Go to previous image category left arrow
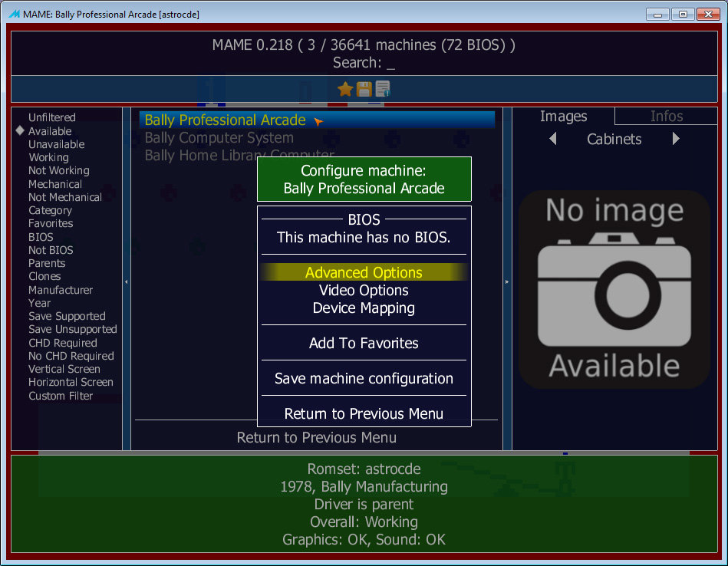This screenshot has width=728, height=566. click(x=552, y=139)
